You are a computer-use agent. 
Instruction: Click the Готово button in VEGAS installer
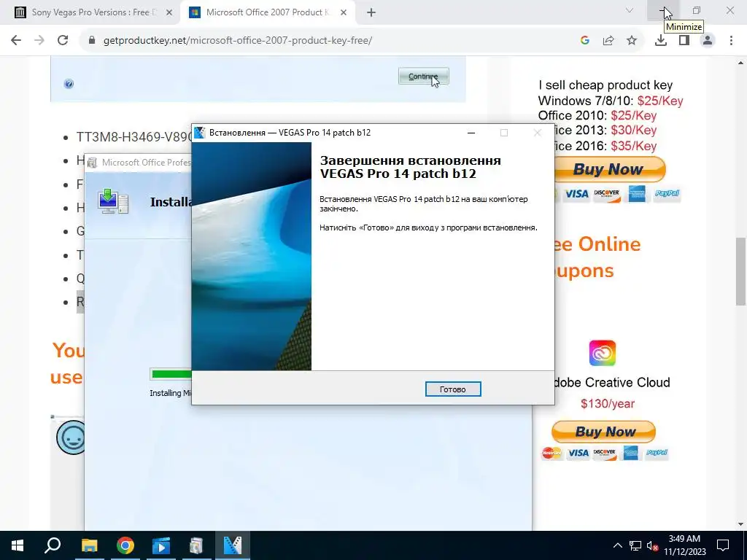452,389
